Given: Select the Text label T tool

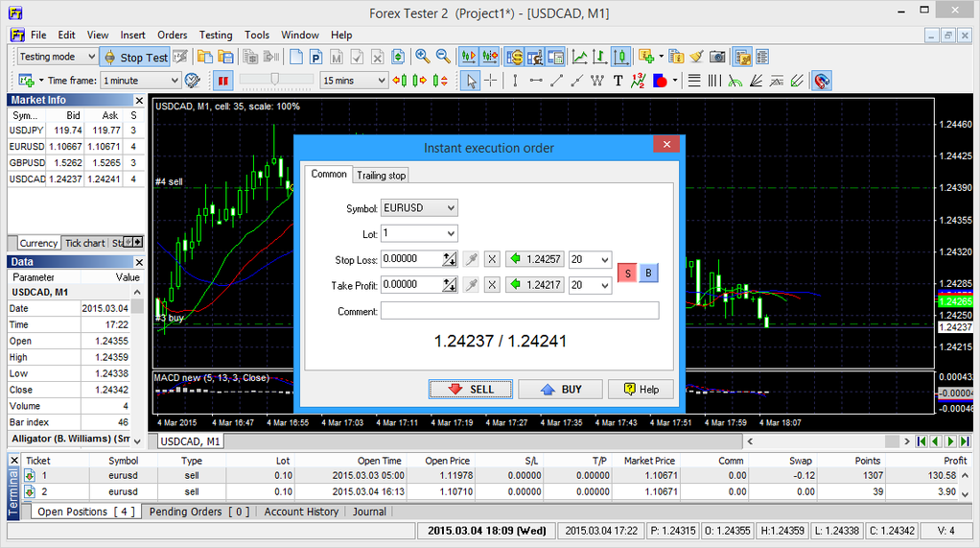Looking at the screenshot, I should (618, 81).
